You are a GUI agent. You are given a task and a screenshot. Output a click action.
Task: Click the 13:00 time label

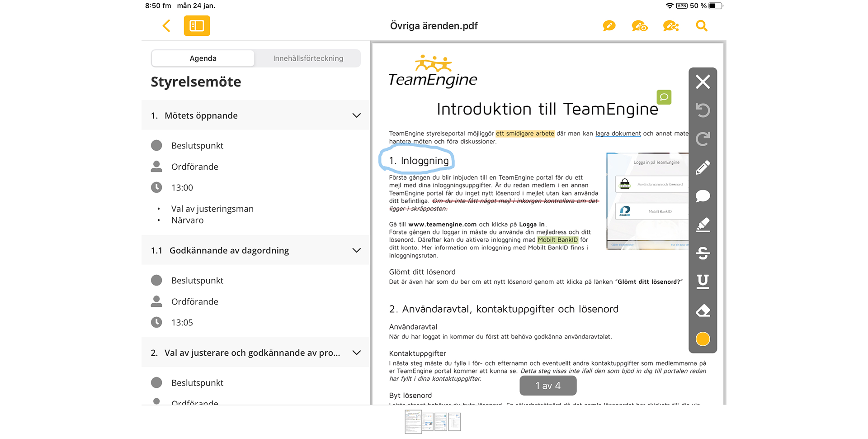click(x=182, y=188)
